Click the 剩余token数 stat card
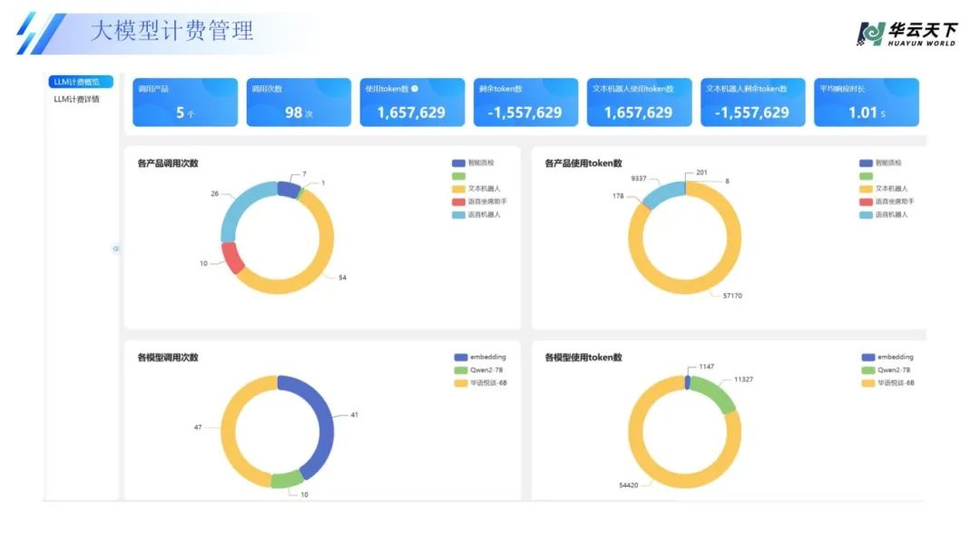This screenshot has width=980, height=551. [x=525, y=102]
